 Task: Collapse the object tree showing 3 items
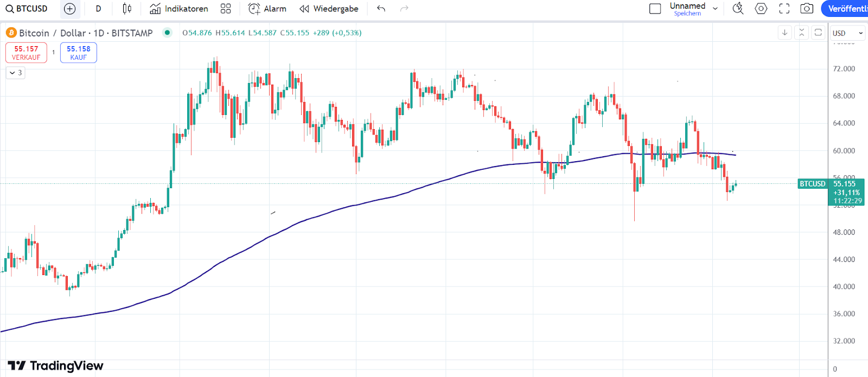coord(15,73)
